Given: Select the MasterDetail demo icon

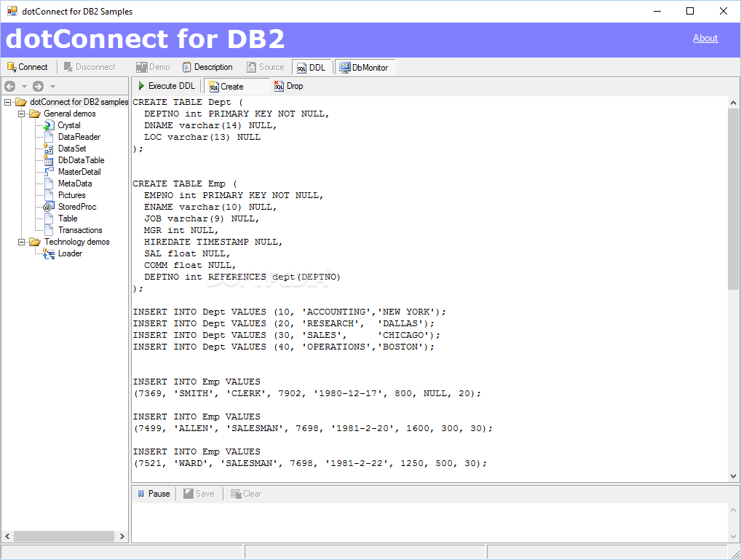Looking at the screenshot, I should (x=49, y=172).
